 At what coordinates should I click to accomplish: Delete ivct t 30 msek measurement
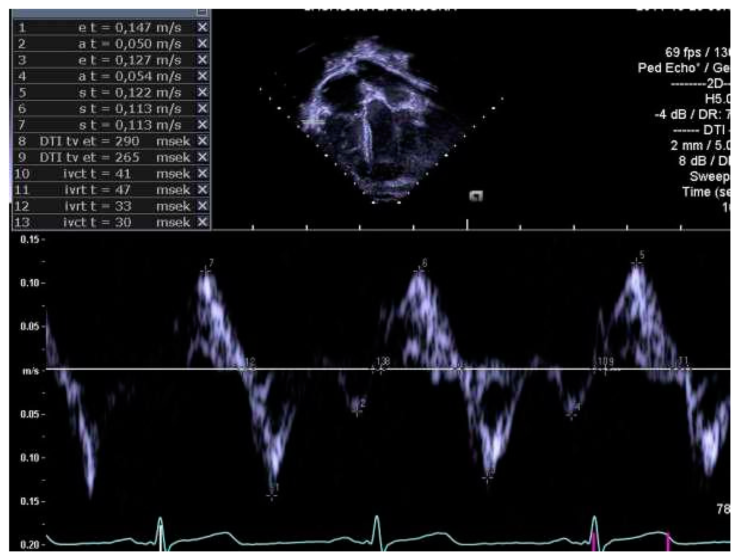[202, 222]
